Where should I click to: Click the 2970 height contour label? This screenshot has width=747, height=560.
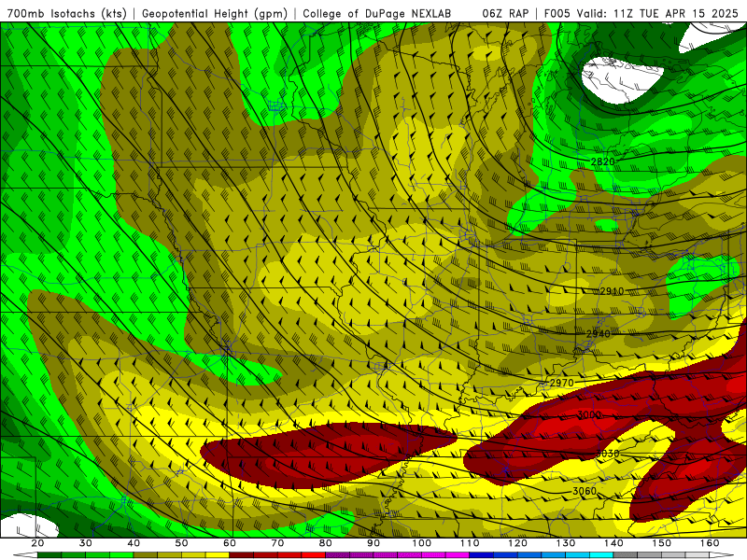[x=562, y=383]
